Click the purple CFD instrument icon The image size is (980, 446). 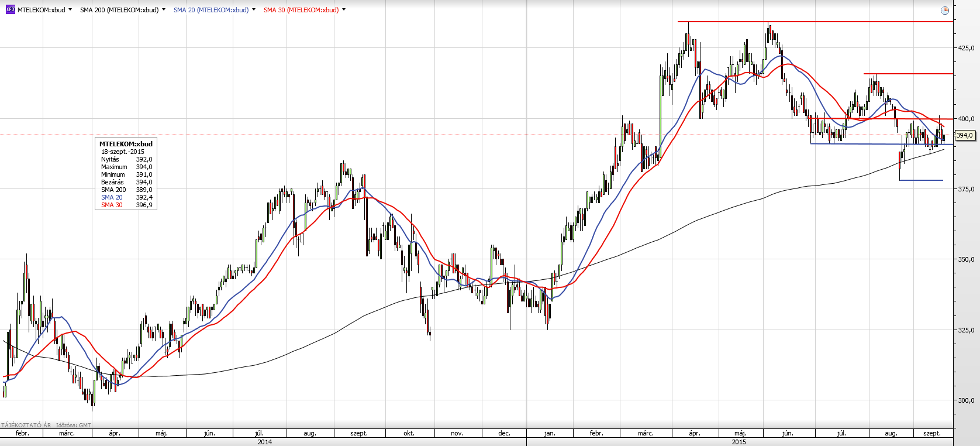pos(10,9)
